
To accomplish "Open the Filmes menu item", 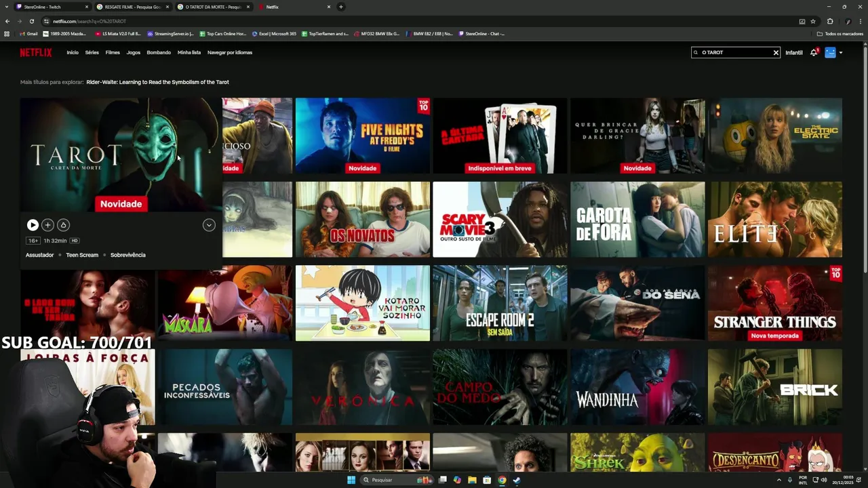I will 113,52.
